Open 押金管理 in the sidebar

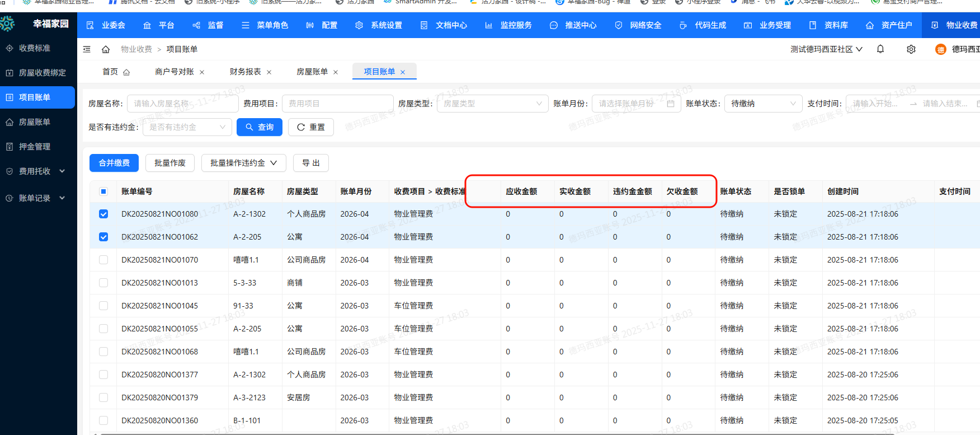35,147
